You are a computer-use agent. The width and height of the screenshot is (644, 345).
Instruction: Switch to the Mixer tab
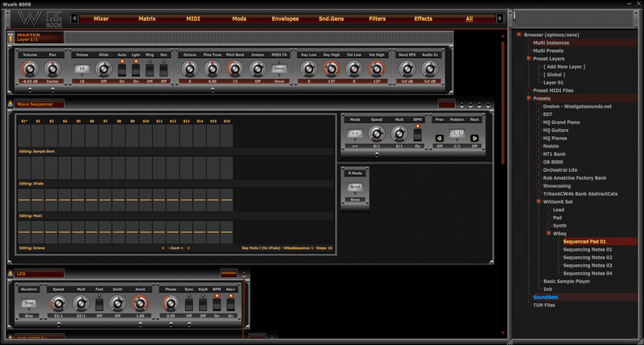pos(101,19)
